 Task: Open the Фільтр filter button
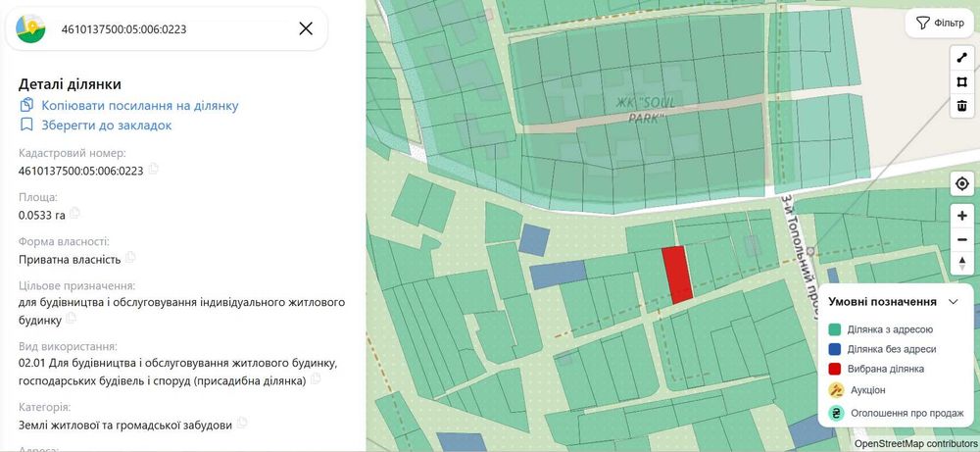tap(940, 24)
